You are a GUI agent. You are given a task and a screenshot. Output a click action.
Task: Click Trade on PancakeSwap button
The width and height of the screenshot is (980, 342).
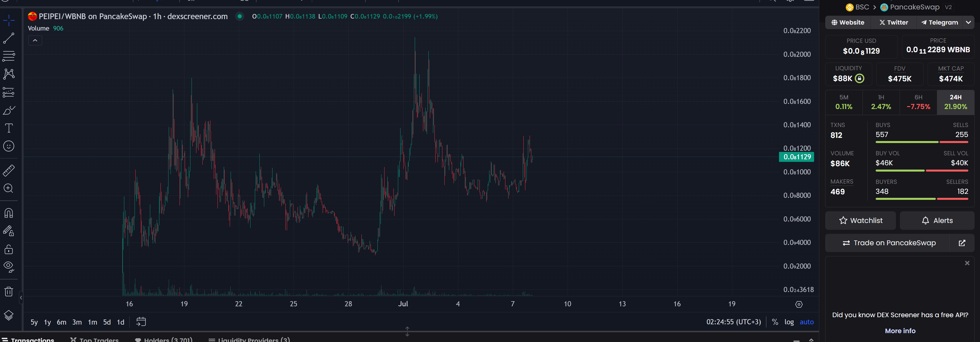pos(888,243)
